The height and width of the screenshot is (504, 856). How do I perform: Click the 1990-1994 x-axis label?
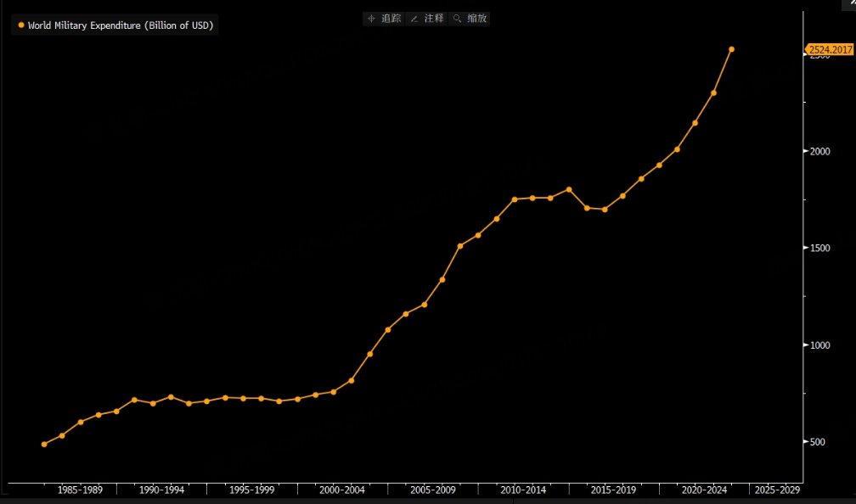tap(161, 490)
